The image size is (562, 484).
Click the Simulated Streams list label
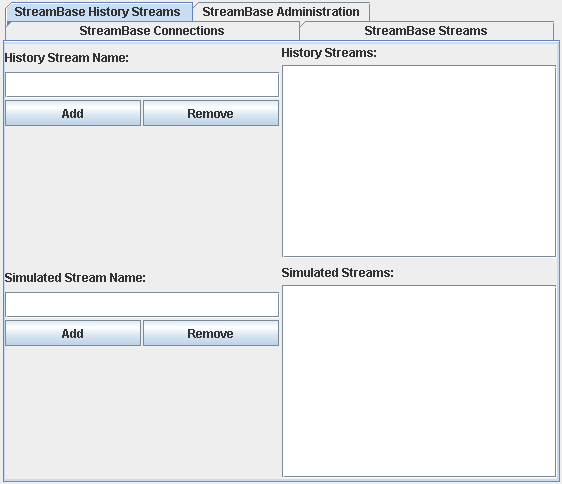(338, 273)
